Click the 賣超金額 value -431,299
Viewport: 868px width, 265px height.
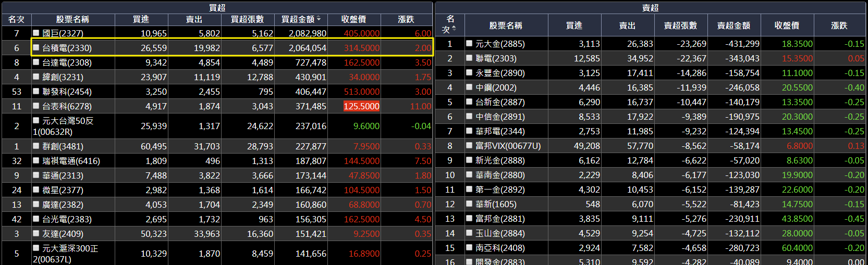tap(742, 44)
